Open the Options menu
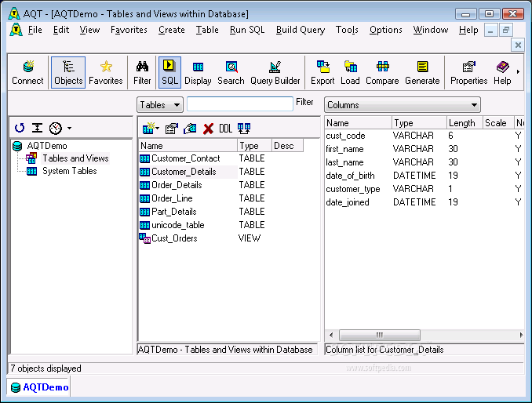The width and height of the screenshot is (532, 403). coord(386,30)
